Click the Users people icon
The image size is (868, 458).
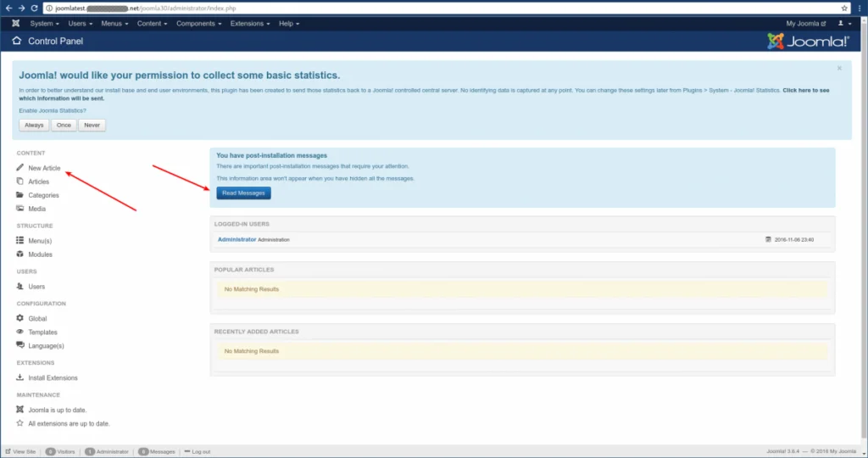click(x=20, y=287)
